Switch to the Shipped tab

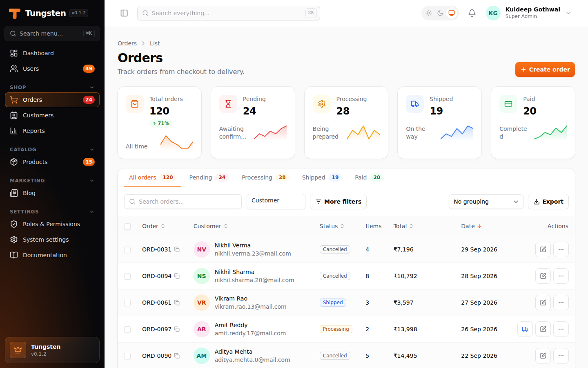tap(321, 177)
